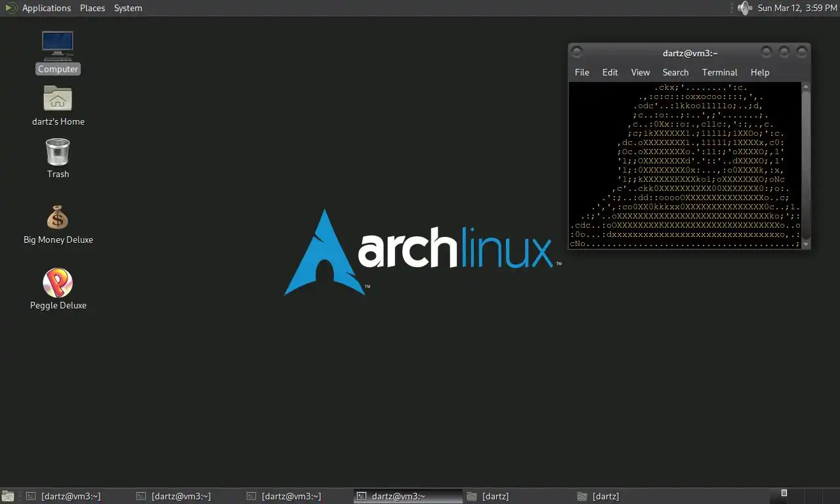Open the window menu button left of the terminal title
The image size is (840, 504).
(x=576, y=52)
